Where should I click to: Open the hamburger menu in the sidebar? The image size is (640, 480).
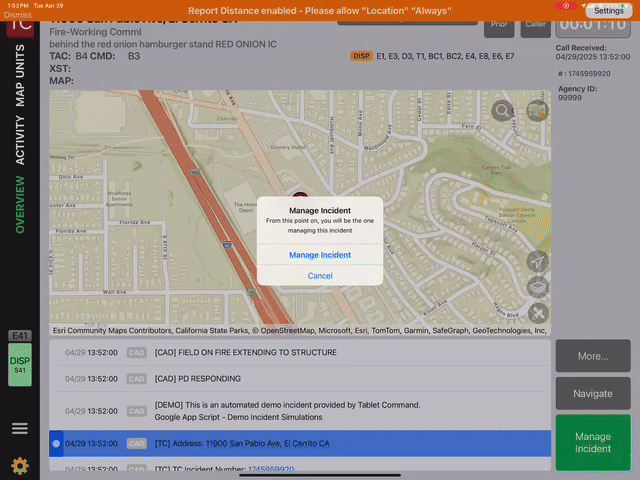coord(19,428)
